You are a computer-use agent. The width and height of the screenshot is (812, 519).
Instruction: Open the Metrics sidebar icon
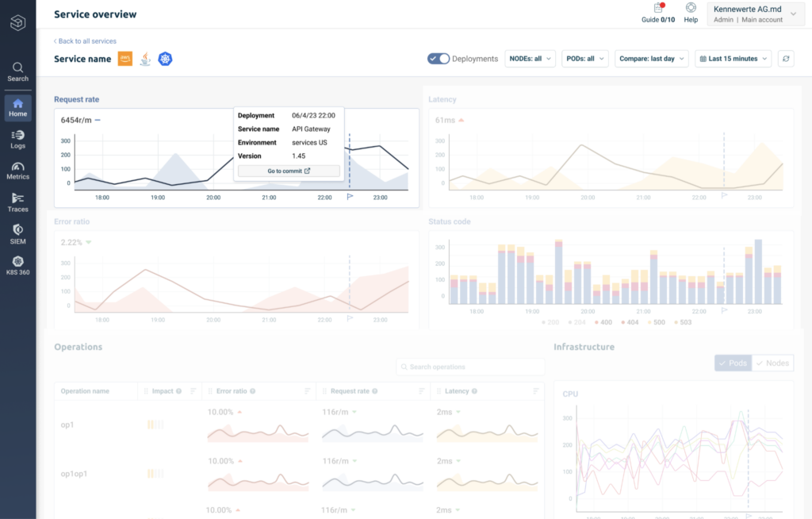(x=17, y=171)
